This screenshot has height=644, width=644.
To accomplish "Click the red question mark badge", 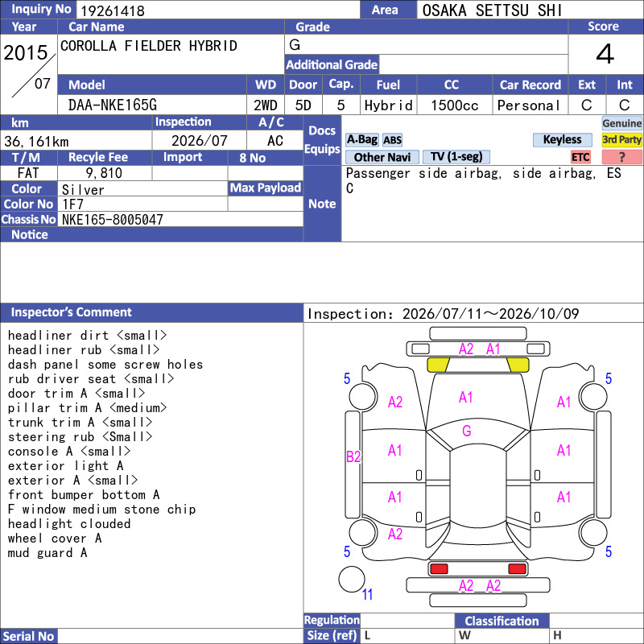I will [621, 157].
